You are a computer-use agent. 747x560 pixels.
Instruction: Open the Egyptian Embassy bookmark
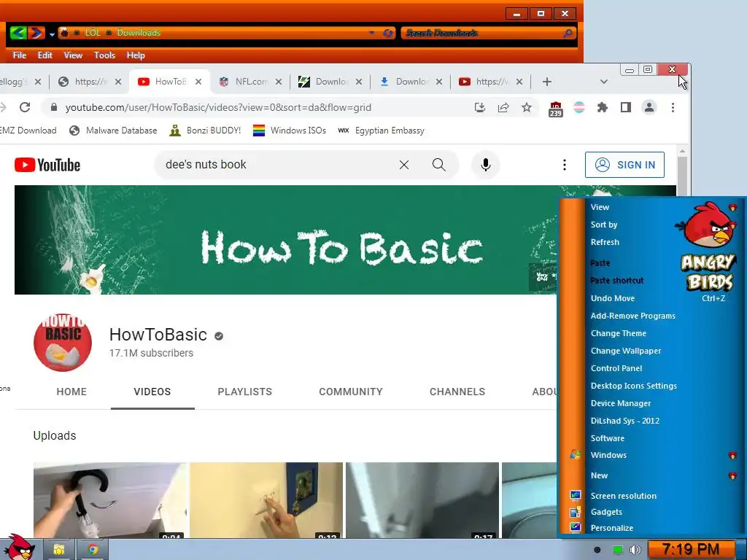pyautogui.click(x=381, y=131)
